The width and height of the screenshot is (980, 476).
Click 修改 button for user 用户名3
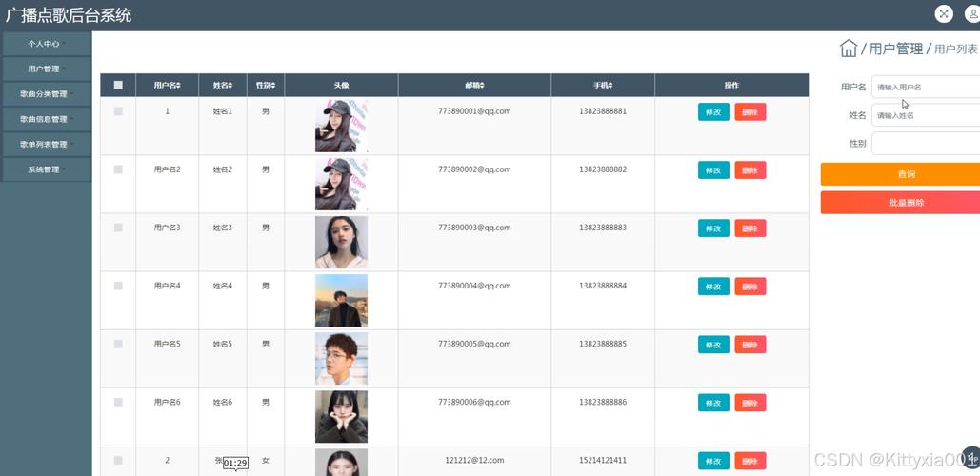tap(713, 228)
